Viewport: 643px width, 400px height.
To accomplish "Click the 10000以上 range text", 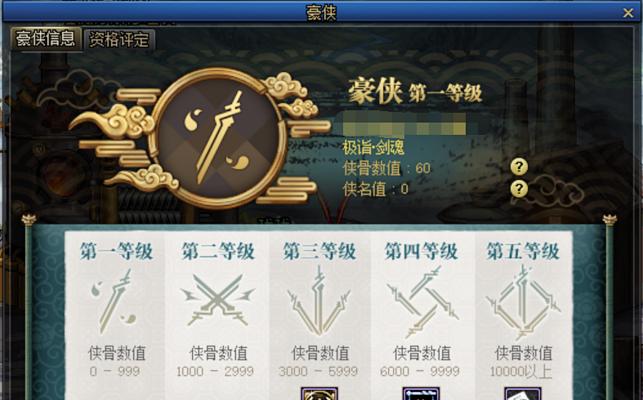I will click(x=521, y=371).
